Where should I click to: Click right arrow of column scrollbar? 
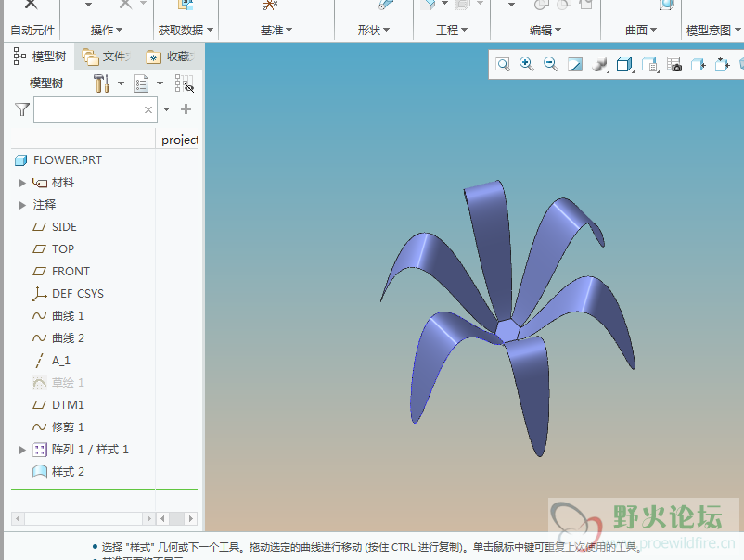click(x=191, y=519)
